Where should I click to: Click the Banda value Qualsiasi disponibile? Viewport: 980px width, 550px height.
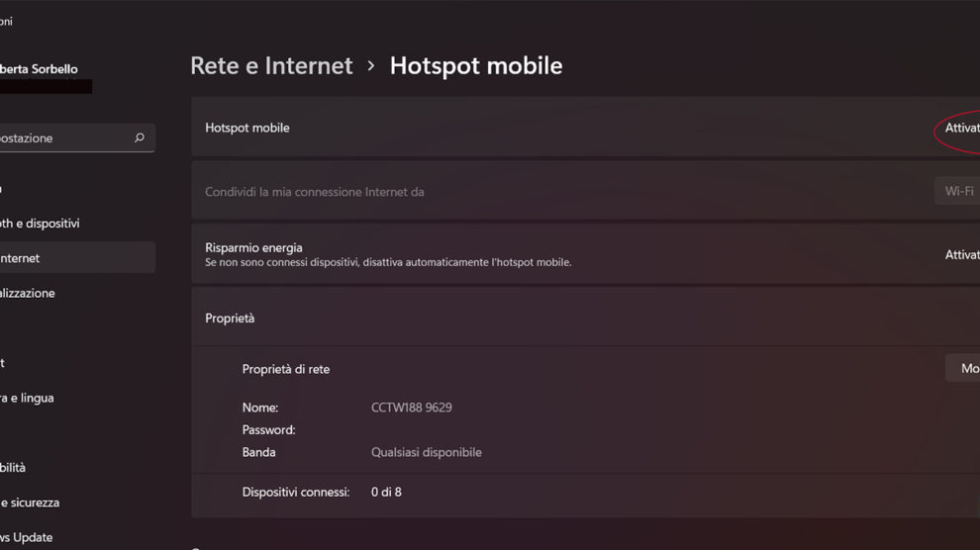[x=426, y=452]
